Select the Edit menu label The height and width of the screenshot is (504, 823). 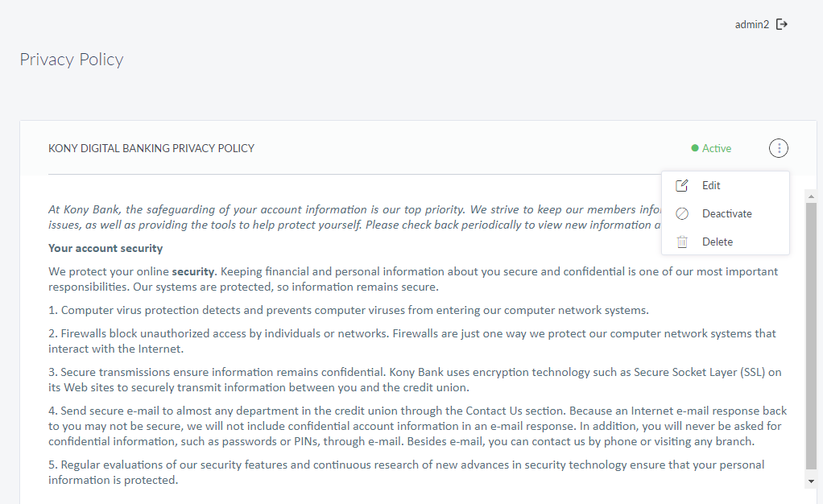(x=711, y=186)
